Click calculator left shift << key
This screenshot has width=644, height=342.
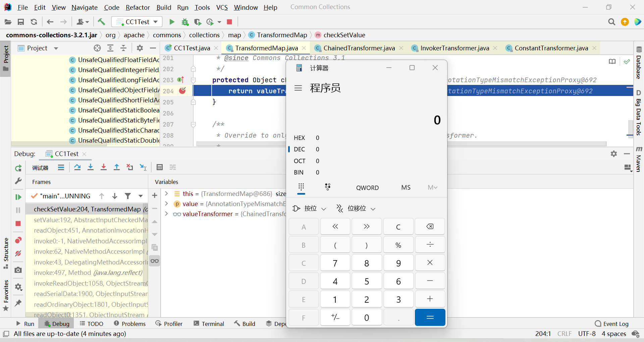335,227
